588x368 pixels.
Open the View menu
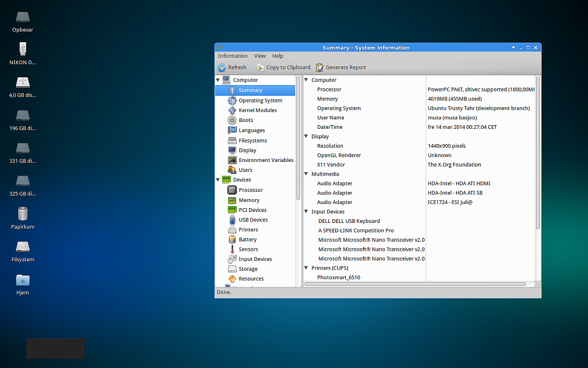260,56
